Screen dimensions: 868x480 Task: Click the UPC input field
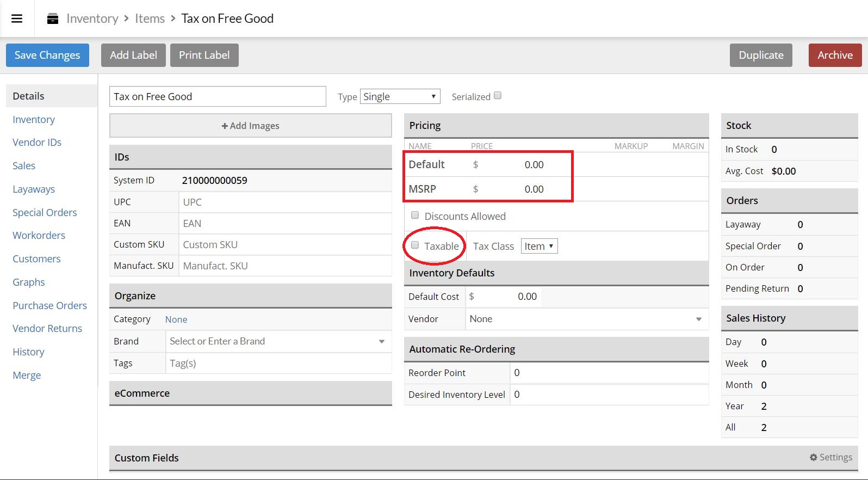point(285,202)
